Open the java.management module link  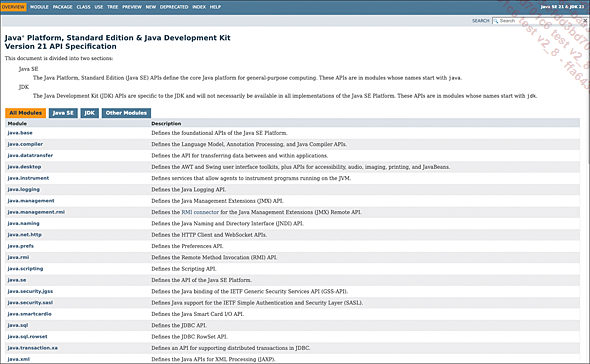pos(31,201)
